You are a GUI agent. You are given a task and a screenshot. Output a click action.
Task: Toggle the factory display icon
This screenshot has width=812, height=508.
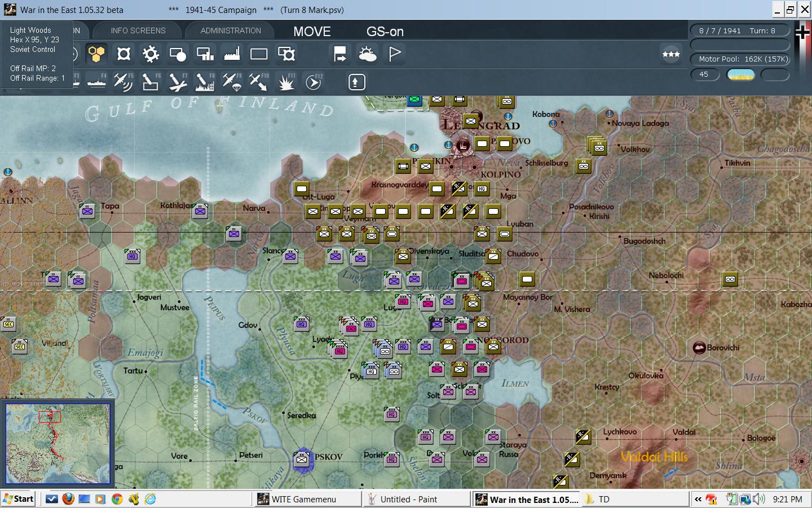[x=232, y=54]
